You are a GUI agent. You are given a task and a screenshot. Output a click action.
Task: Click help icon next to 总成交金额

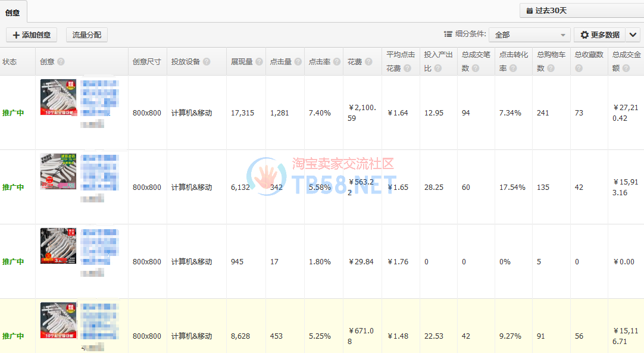626,68
